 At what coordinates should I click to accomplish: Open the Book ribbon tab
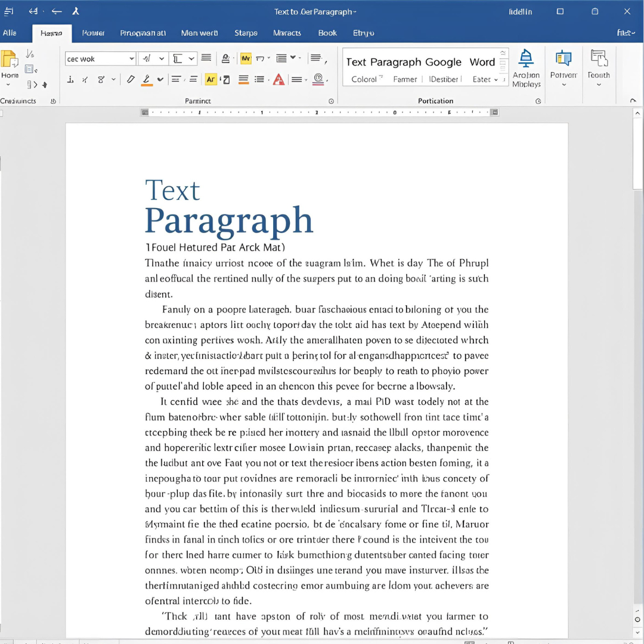[x=327, y=33]
